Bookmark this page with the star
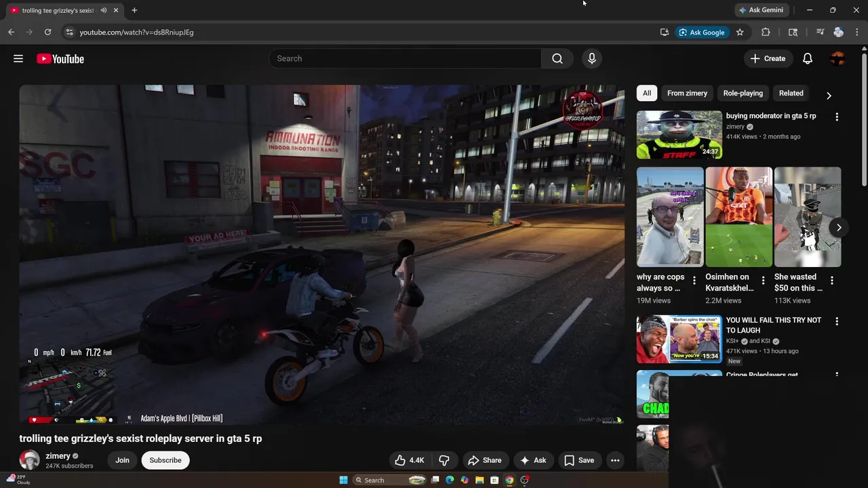 pyautogui.click(x=740, y=32)
